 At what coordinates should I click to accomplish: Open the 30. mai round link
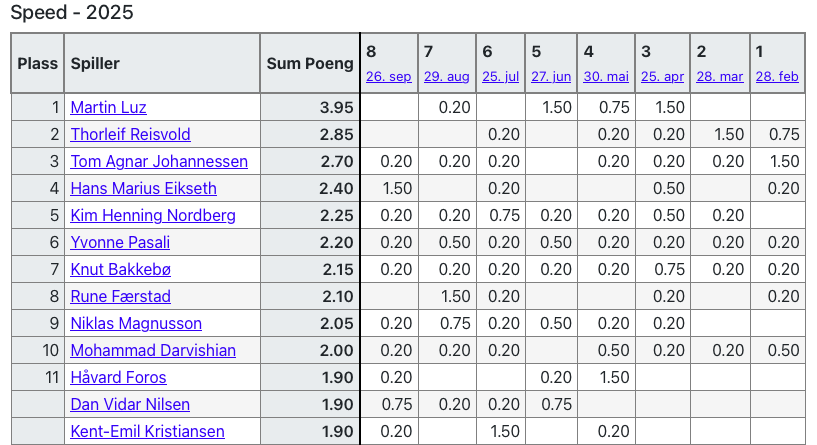point(606,77)
